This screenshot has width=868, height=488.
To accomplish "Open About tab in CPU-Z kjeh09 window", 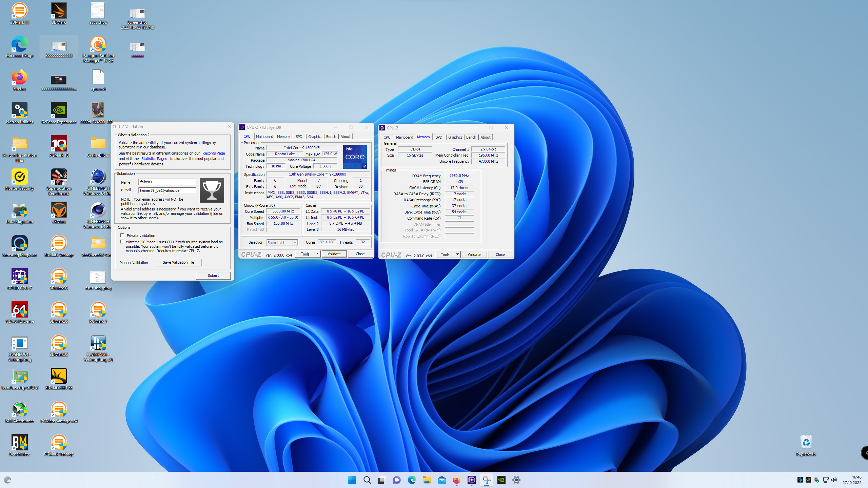I will [x=346, y=137].
